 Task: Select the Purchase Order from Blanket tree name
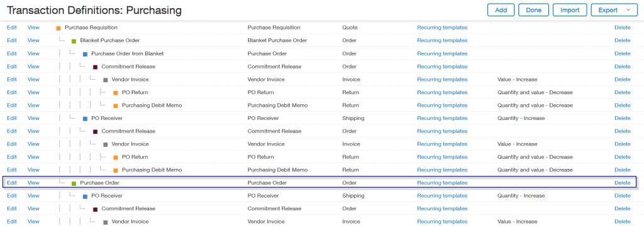pos(127,53)
